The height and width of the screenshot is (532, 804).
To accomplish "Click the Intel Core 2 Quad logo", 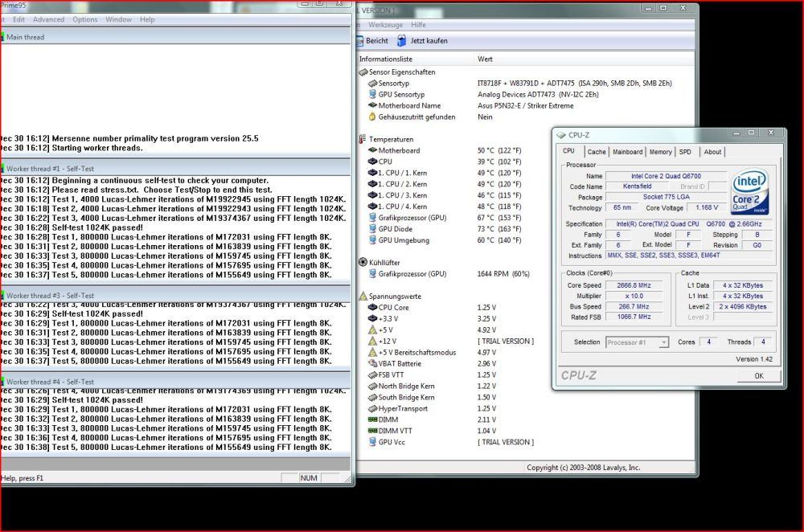I will (x=749, y=191).
